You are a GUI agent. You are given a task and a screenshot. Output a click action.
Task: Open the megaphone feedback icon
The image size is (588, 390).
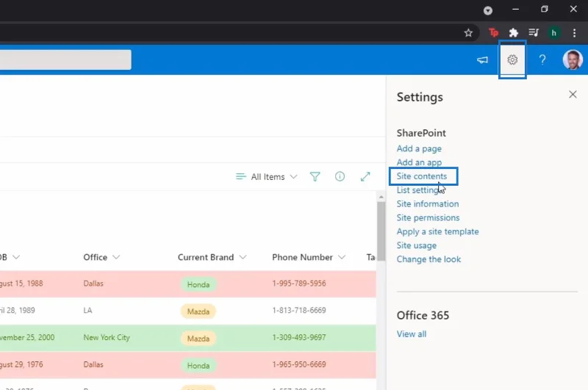tap(482, 59)
